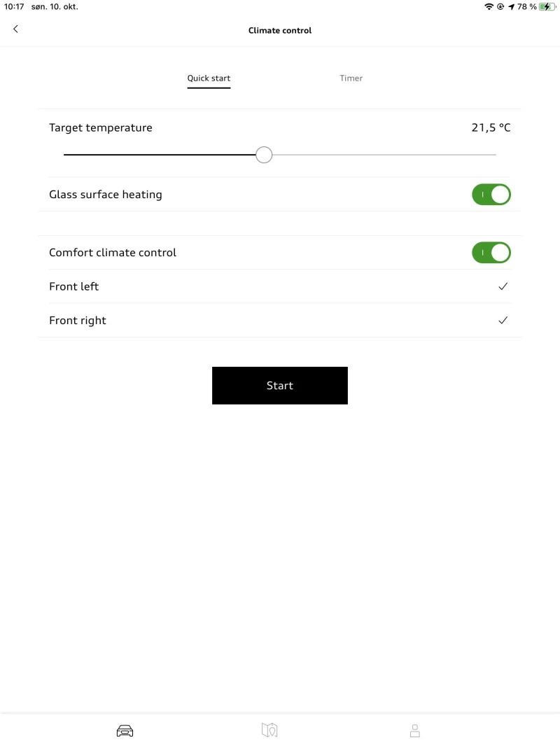Viewport: 560px width, 747px height.
Task: Open the map navigation icon
Action: tap(269, 730)
